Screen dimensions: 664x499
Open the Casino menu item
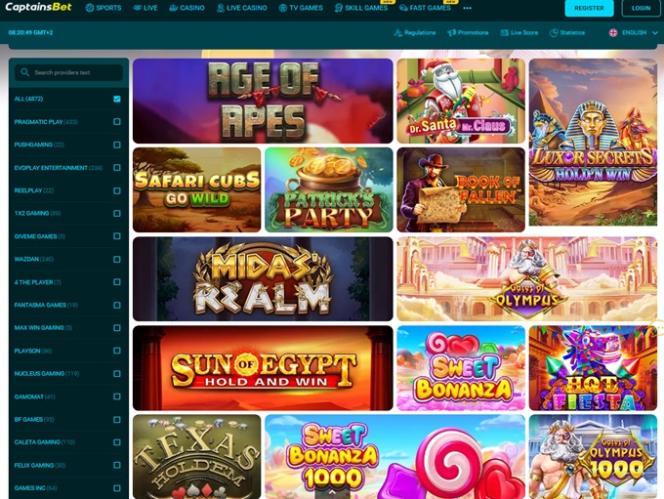(187, 8)
